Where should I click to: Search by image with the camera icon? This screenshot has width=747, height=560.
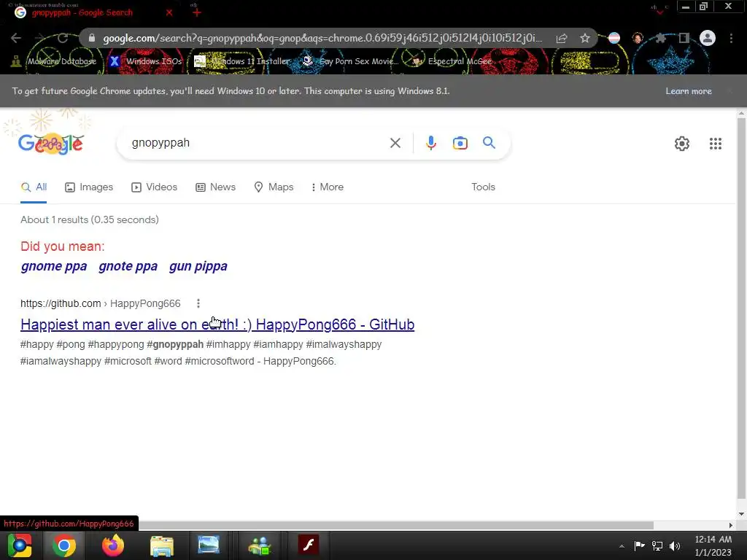pyautogui.click(x=460, y=143)
